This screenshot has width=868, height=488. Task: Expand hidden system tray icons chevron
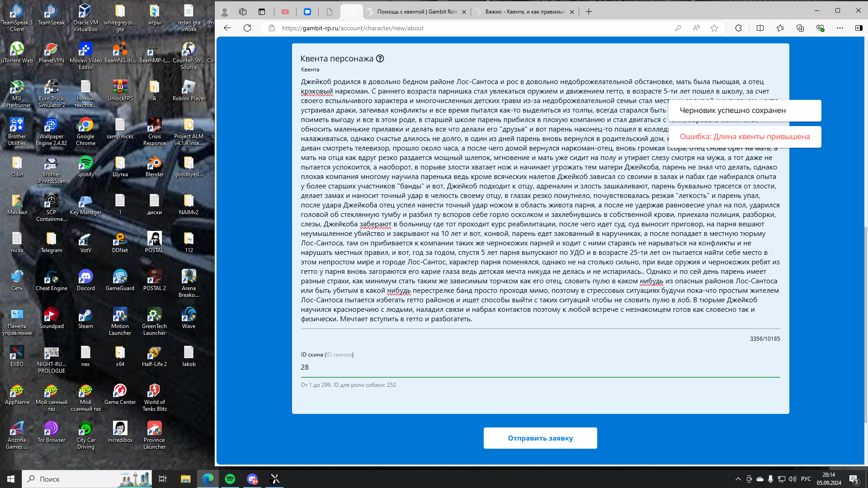(x=738, y=479)
